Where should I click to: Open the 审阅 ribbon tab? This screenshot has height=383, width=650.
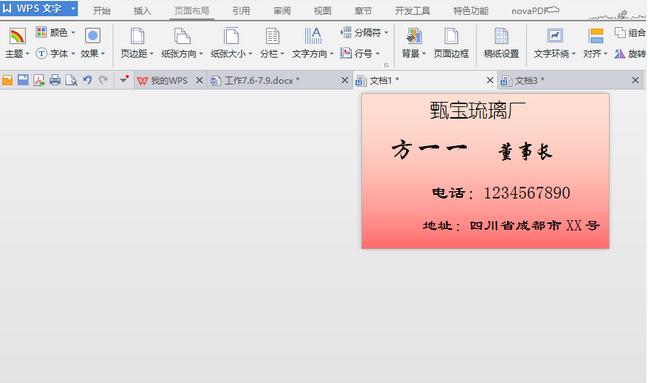click(x=282, y=11)
